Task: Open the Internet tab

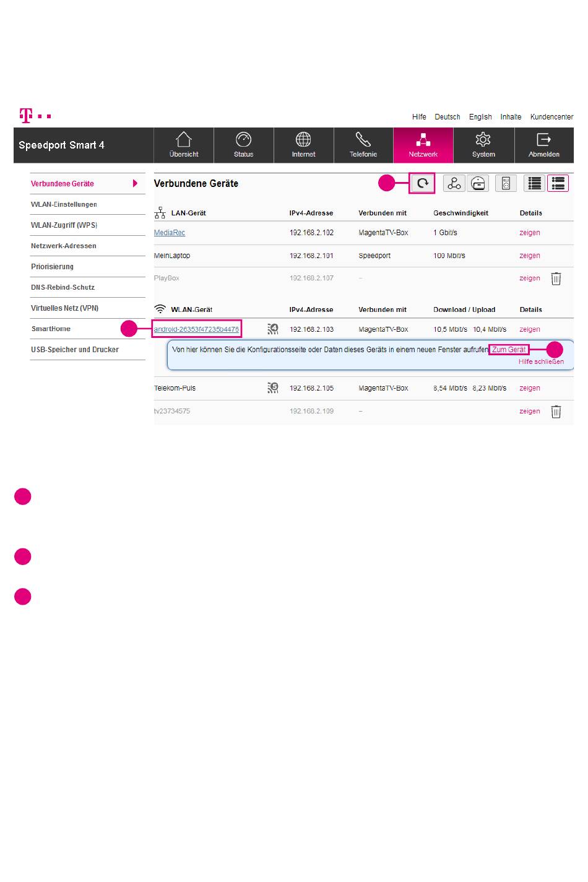Action: 303,145
